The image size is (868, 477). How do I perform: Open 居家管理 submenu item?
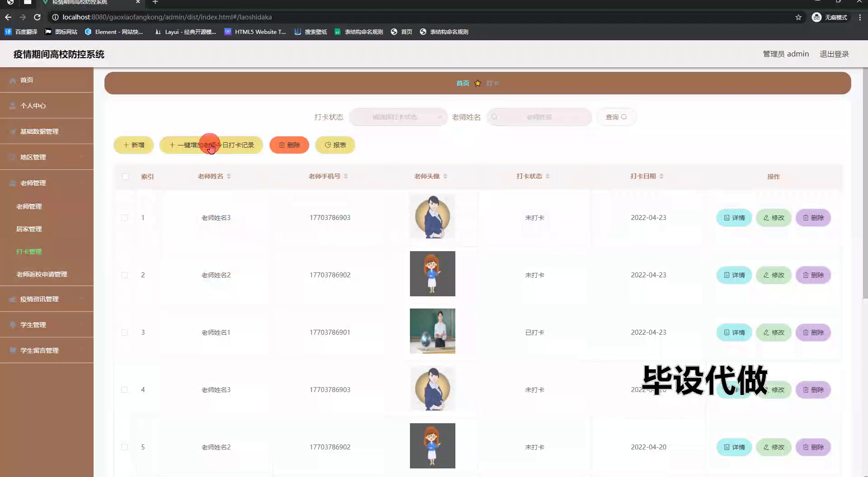point(29,229)
